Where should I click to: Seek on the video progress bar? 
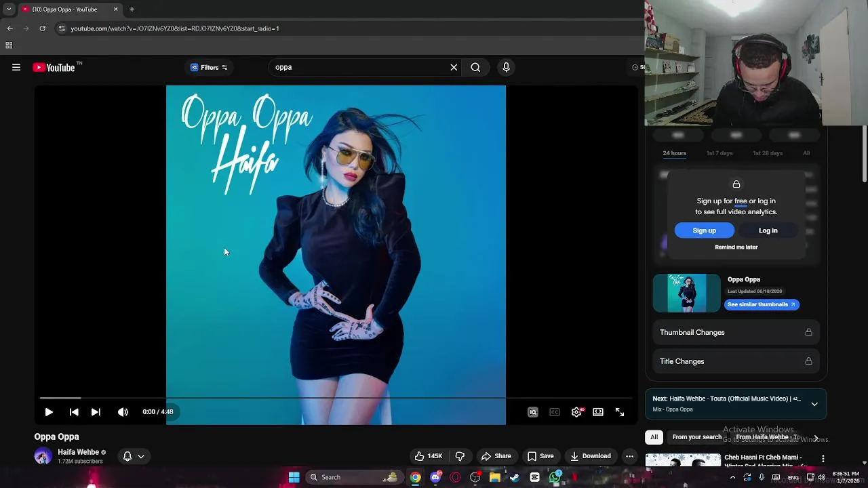click(336, 398)
